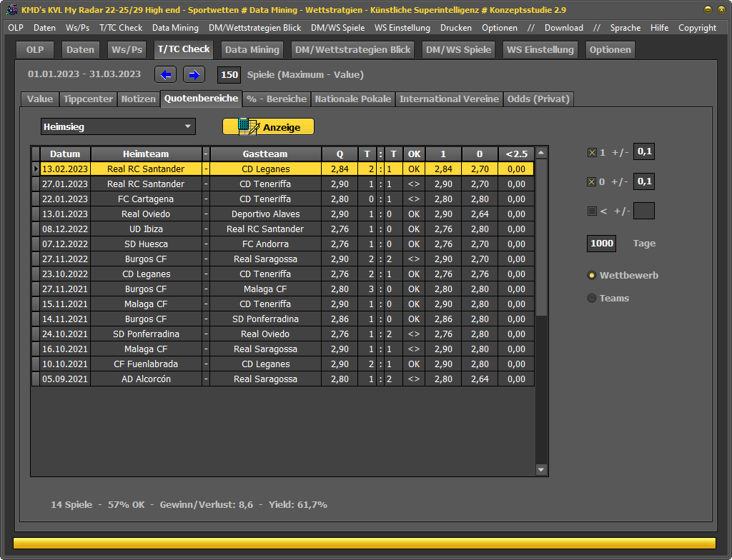Click the 'Deportivo Alaves' guest team cell
This screenshot has width=732, height=560.
(265, 214)
